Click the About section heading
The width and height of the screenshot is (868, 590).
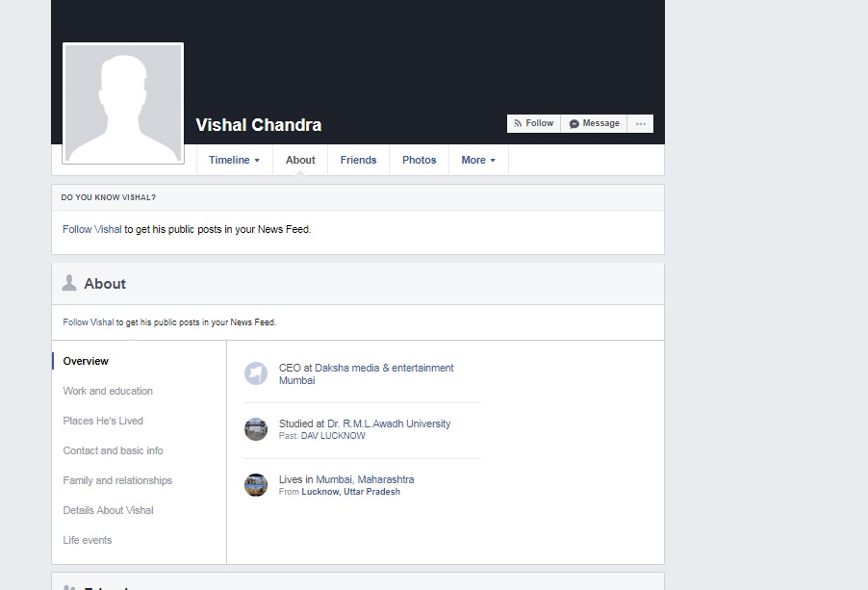[105, 284]
